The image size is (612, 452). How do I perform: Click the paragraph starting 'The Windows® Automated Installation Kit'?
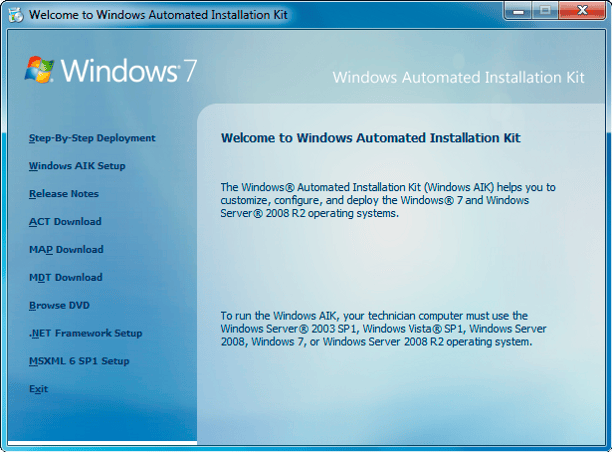388,200
